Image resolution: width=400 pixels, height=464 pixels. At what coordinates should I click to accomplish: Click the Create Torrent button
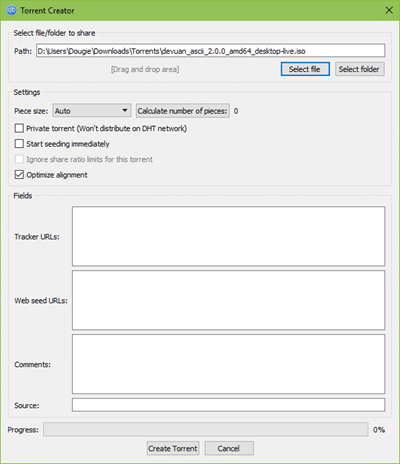click(x=173, y=448)
